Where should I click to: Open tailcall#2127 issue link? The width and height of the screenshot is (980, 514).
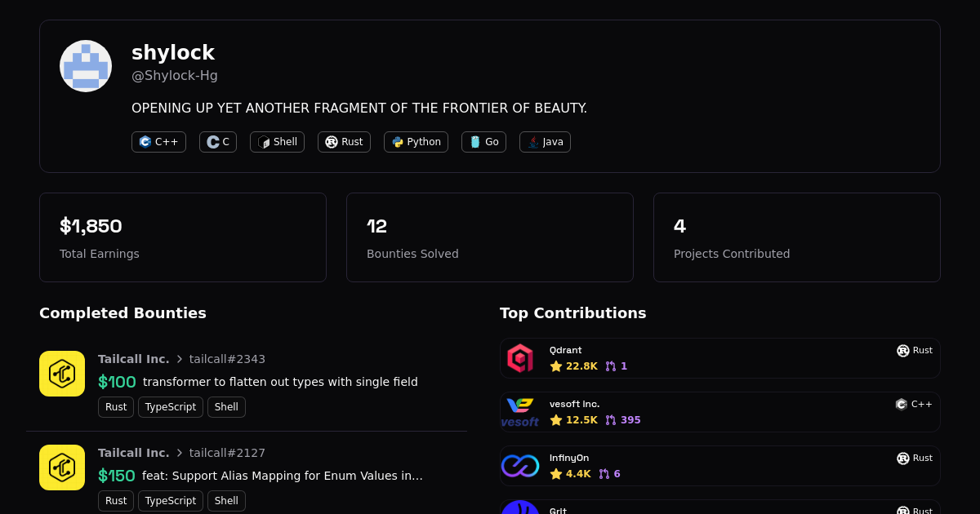(227, 453)
